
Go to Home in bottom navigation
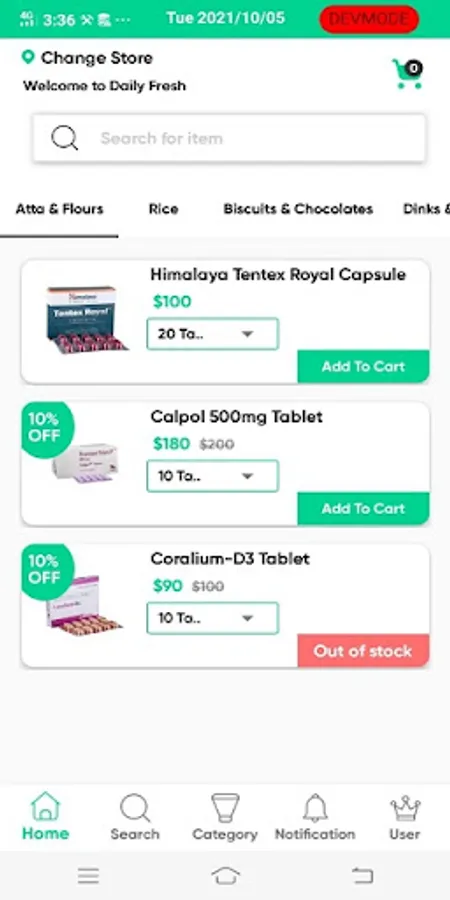click(x=45, y=816)
